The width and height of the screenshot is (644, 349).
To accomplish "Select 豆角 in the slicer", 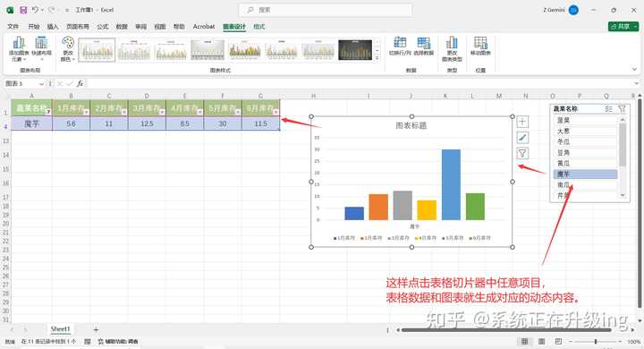I will pos(585,152).
